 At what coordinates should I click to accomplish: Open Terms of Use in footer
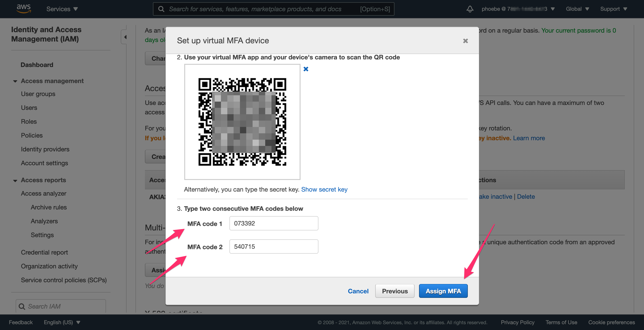(x=561, y=322)
